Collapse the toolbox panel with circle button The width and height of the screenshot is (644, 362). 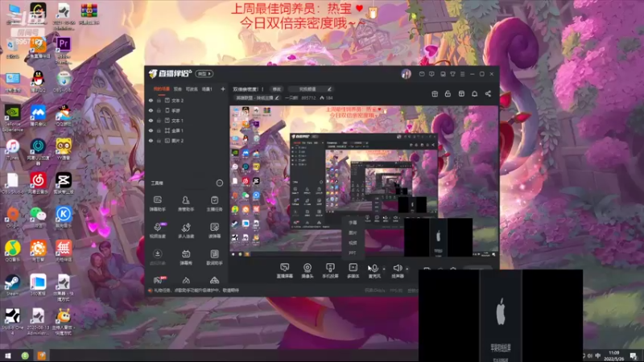(220, 183)
